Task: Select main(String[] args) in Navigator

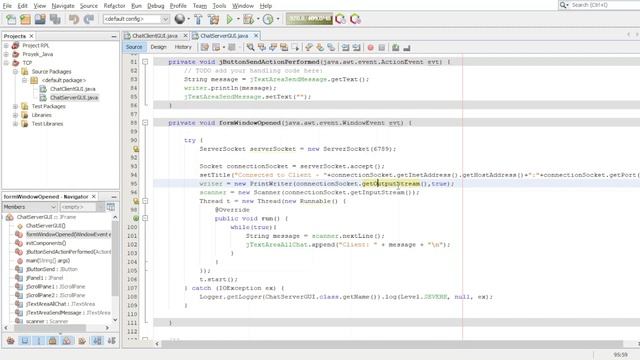Action: [48, 260]
